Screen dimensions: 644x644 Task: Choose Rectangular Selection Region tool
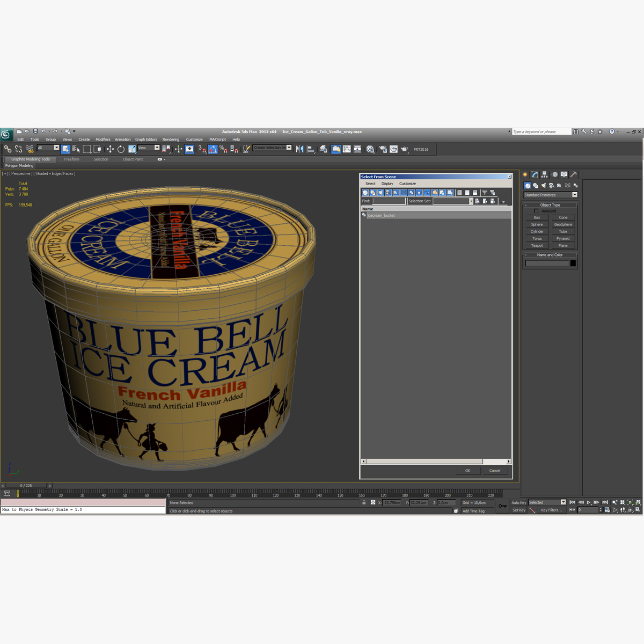[x=87, y=149]
